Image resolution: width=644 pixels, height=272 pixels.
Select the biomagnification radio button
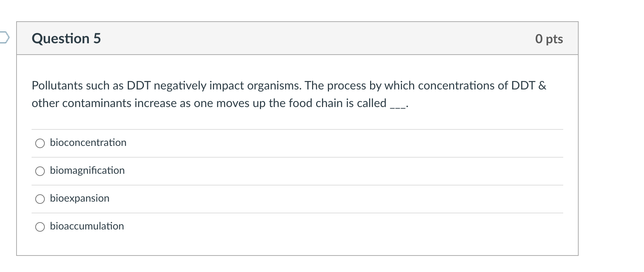pyautogui.click(x=40, y=170)
